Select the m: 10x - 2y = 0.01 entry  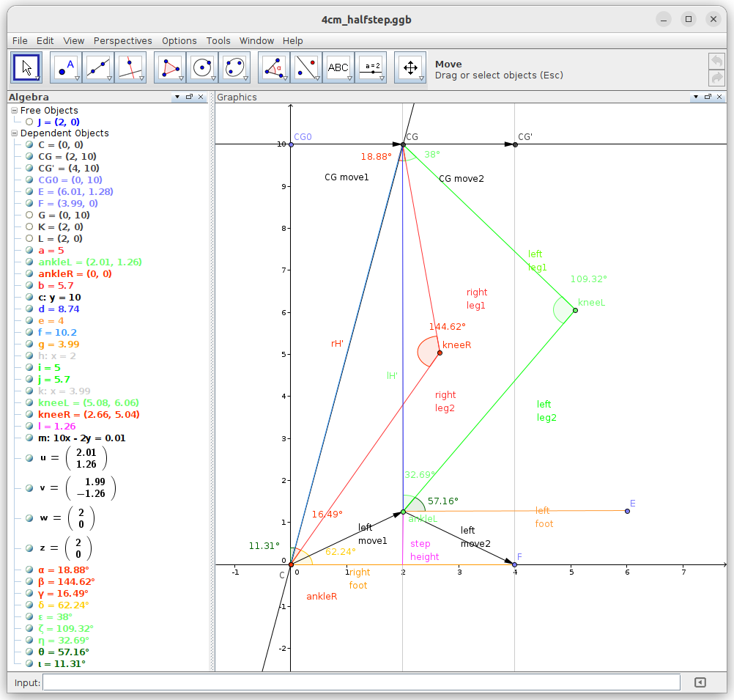pyautogui.click(x=81, y=438)
